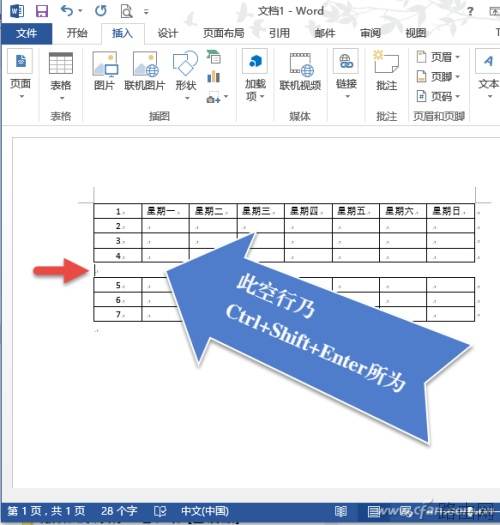Redo the last action

pos(101,11)
